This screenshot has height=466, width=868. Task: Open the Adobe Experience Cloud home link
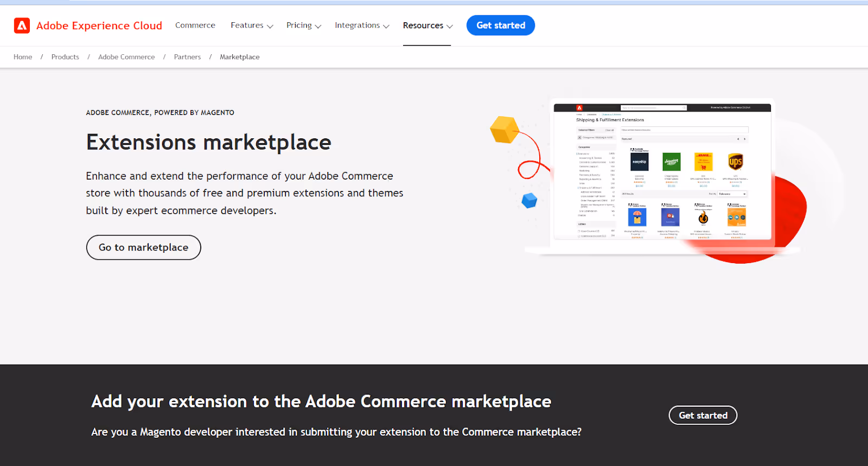point(99,25)
